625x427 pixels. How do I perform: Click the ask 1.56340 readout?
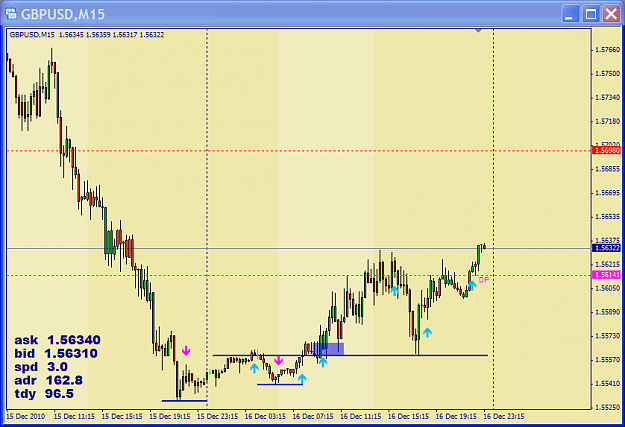point(57,340)
